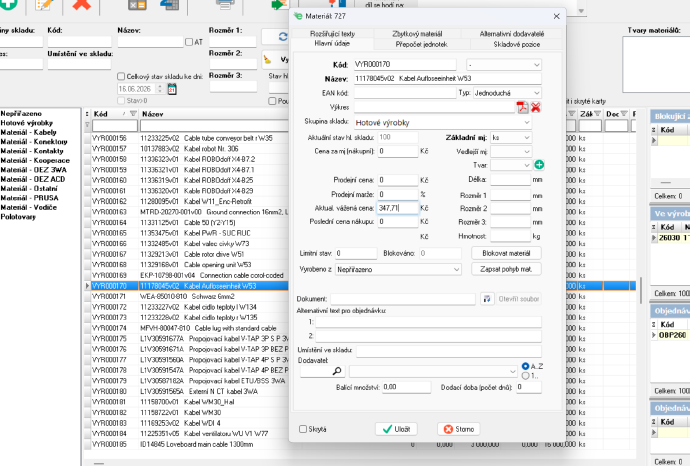Click the Storno cancel button

(x=459, y=429)
